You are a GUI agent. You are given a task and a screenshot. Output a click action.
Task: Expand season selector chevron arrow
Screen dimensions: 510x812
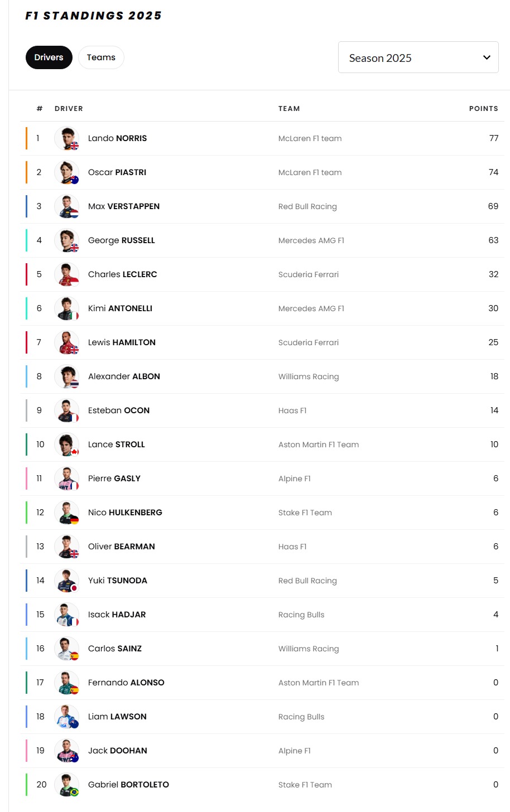487,57
